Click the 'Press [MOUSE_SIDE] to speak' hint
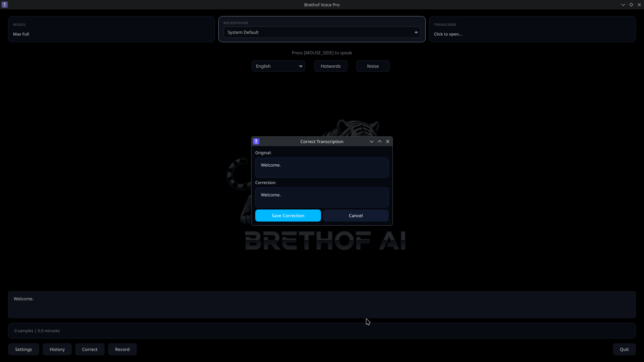 click(x=322, y=53)
